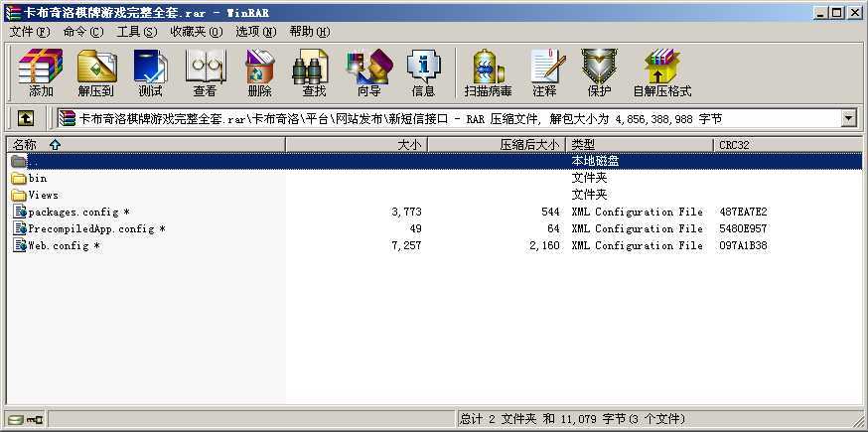Click the Extract To (解压到) icon
Image resolution: width=868 pixels, height=432 pixels.
click(96, 72)
